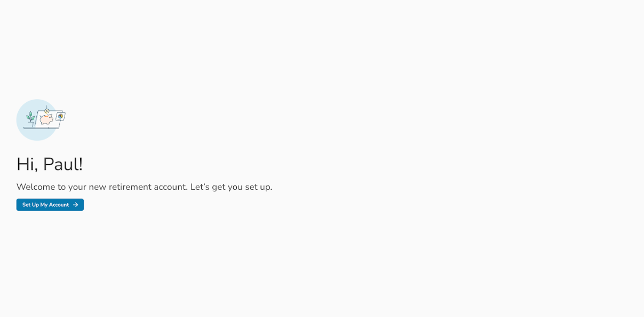
Task: Click the pie chart card in the illustration
Action: click(60, 116)
